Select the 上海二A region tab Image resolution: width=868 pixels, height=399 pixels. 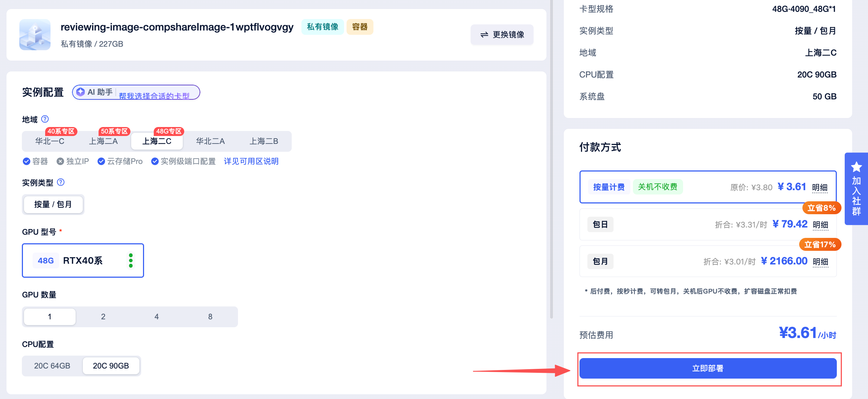[103, 141]
